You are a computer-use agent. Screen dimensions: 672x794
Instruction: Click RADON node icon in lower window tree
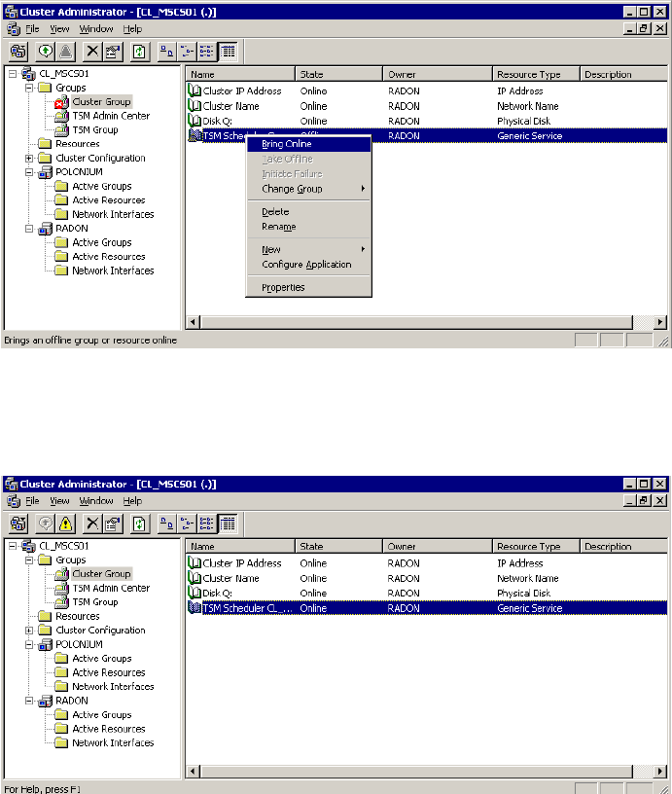[46, 701]
